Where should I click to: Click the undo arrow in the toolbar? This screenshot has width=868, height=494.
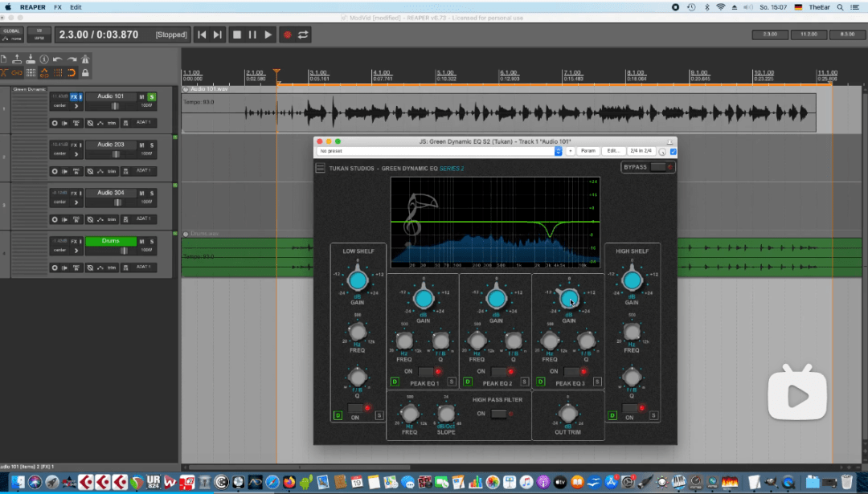[57, 59]
